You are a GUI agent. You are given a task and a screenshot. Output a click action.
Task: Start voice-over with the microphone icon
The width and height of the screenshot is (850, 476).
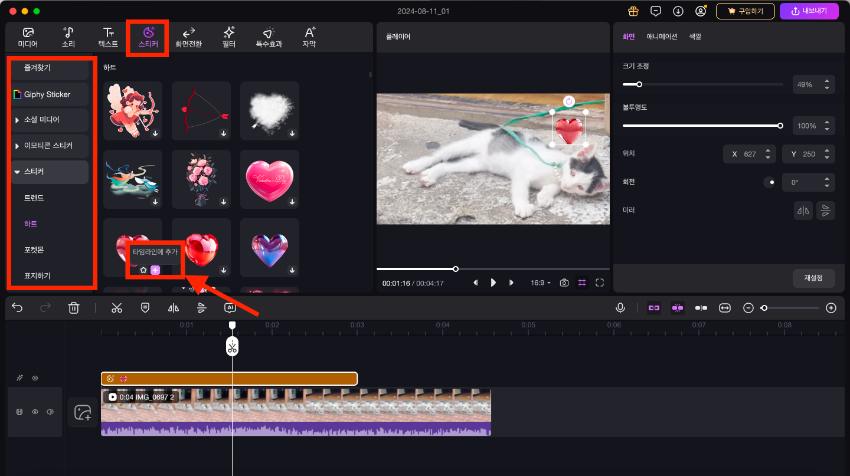point(620,308)
